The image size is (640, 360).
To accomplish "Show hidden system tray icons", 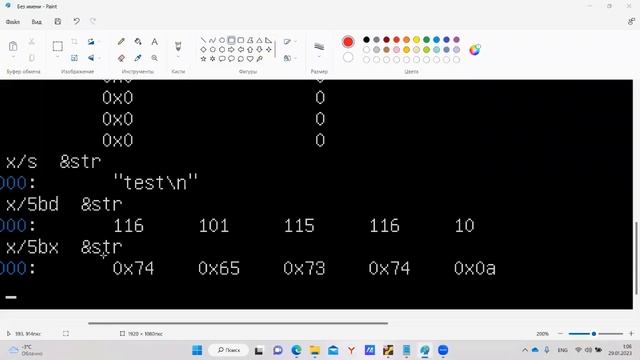I will coord(524,350).
